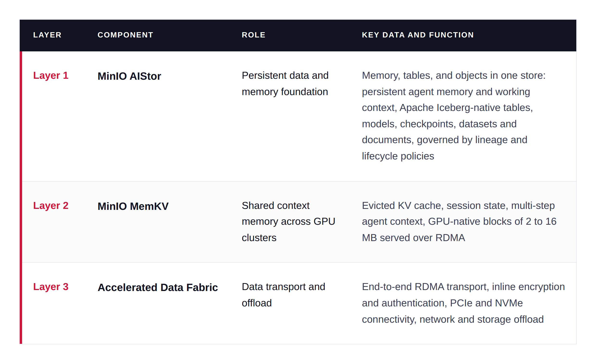The height and width of the screenshot is (364, 596).
Task: Click the 'End-to-end RDMA transport' description
Action: (x=463, y=303)
